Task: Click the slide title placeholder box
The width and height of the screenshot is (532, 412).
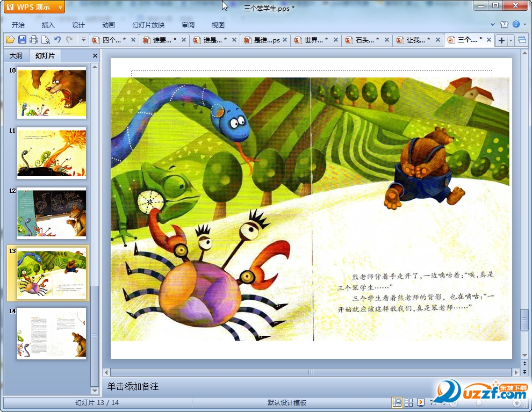Action: pos(312,74)
